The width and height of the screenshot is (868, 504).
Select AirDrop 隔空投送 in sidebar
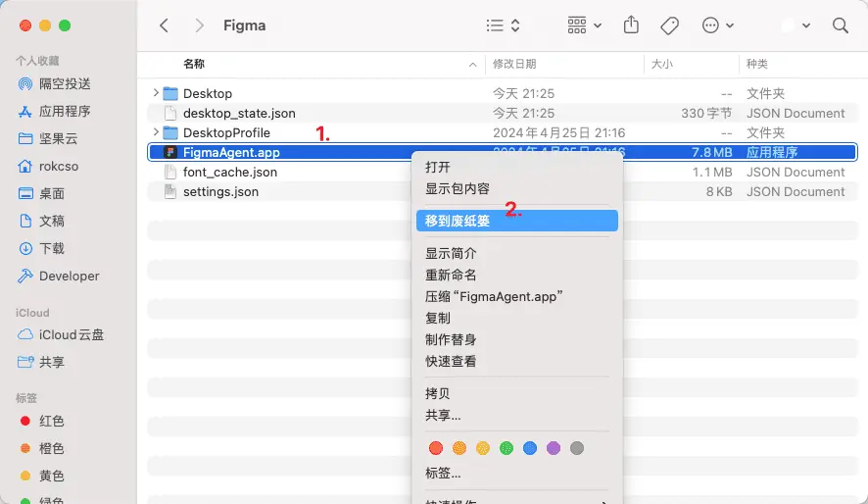tap(54, 83)
